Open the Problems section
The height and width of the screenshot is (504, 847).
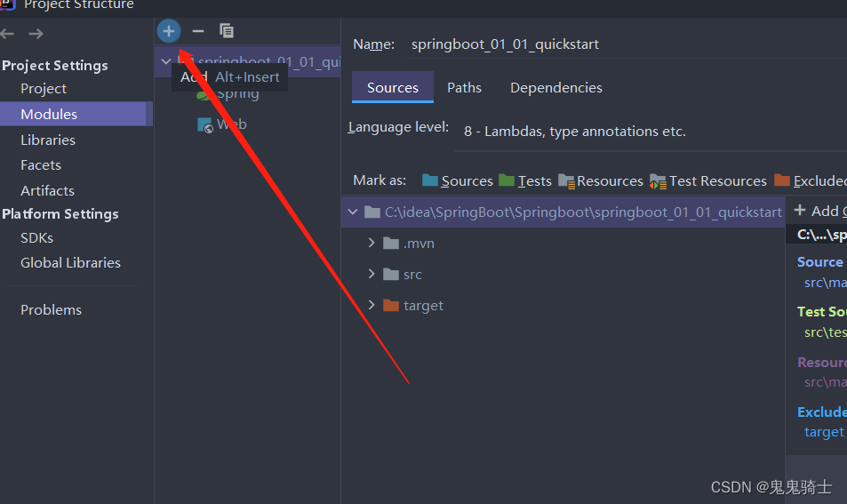coord(51,310)
